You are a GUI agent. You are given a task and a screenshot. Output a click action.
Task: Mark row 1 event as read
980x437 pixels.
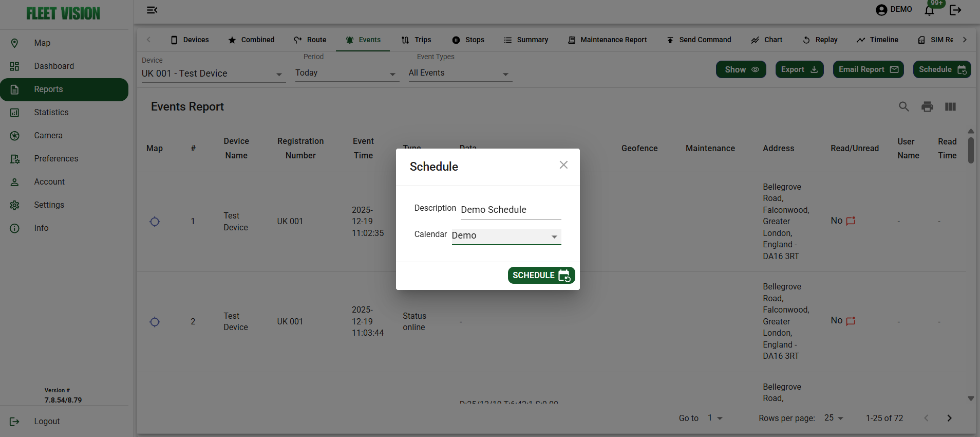851,221
